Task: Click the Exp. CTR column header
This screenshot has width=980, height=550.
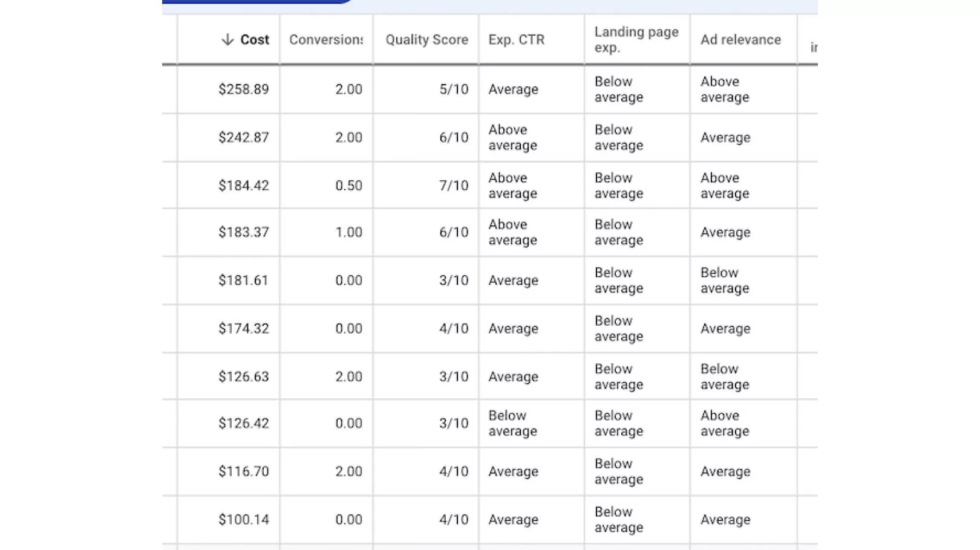Action: pyautogui.click(x=516, y=40)
